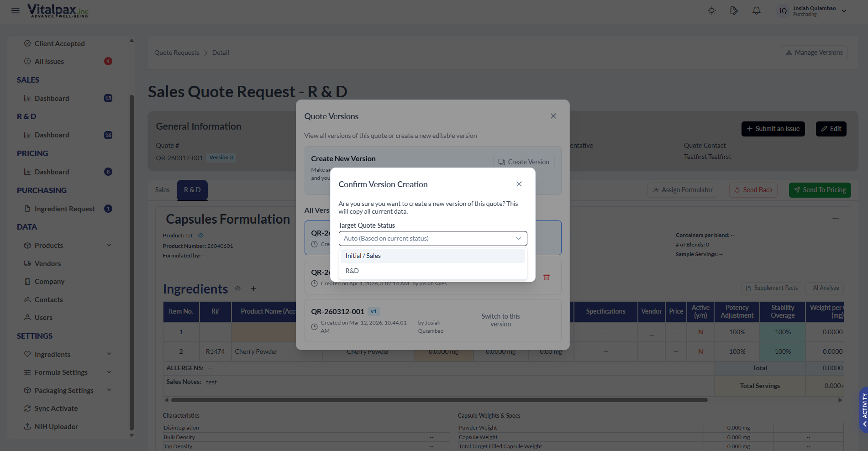
Task: Click Send Back button
Action: (753, 190)
